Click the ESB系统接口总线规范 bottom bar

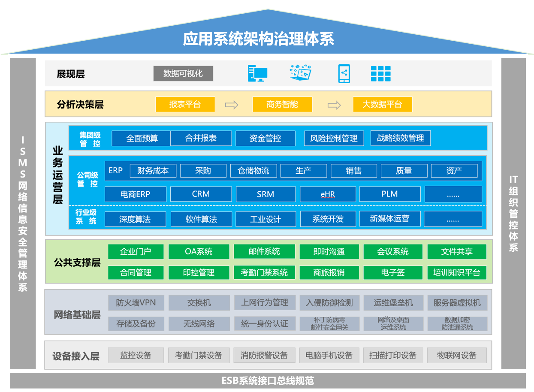pos(268,381)
